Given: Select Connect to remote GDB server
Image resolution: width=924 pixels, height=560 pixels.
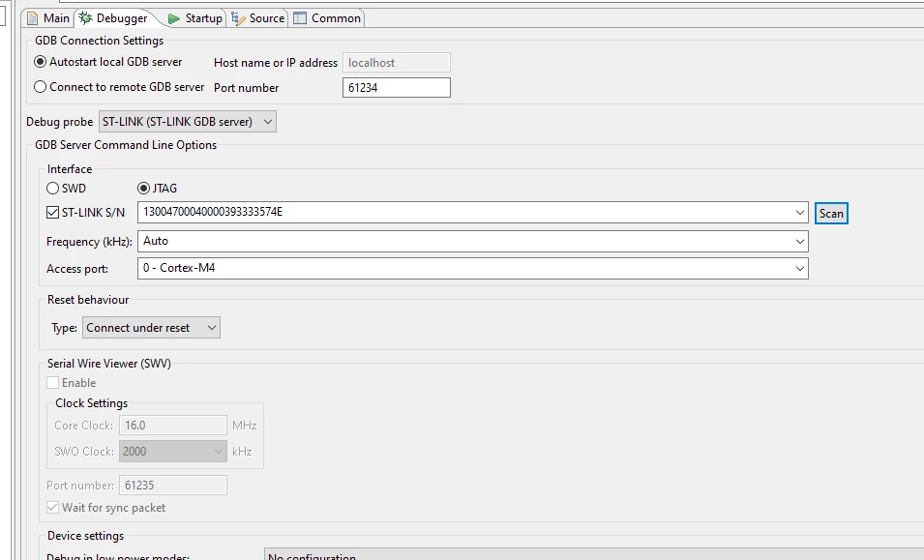Looking at the screenshot, I should pos(40,87).
